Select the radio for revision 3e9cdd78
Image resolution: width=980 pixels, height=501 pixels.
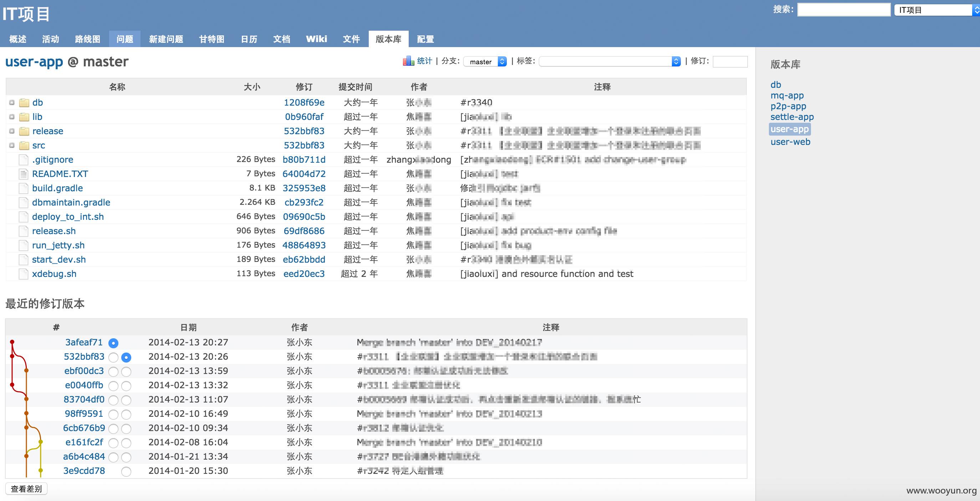point(126,472)
